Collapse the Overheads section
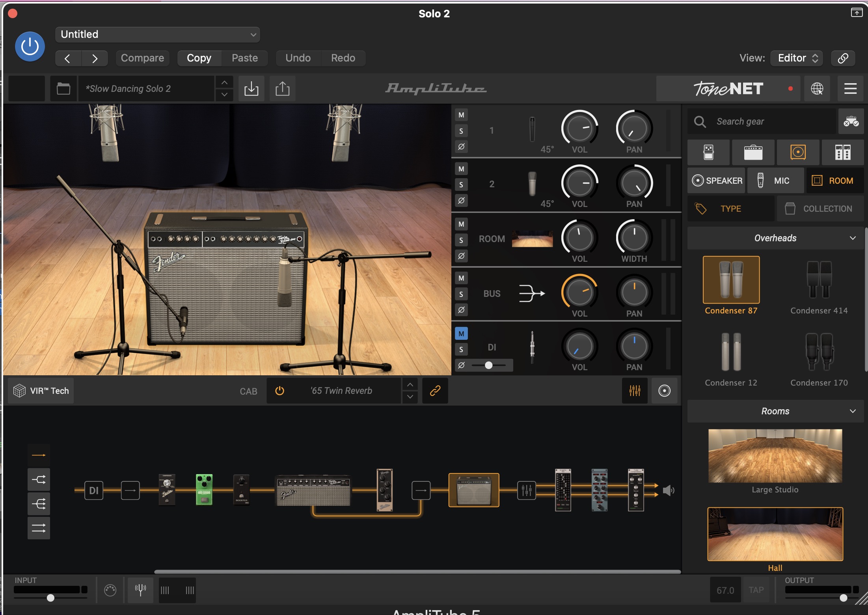This screenshot has width=868, height=615. [775, 238]
